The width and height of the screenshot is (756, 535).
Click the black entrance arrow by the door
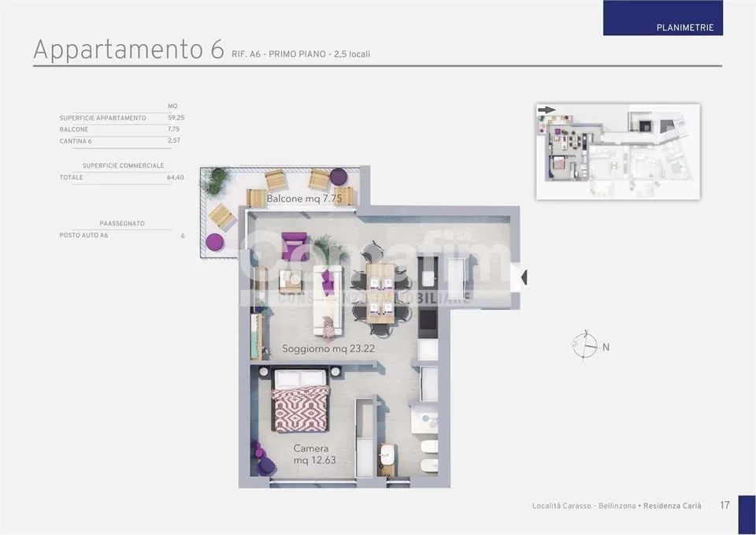pyautogui.click(x=524, y=277)
